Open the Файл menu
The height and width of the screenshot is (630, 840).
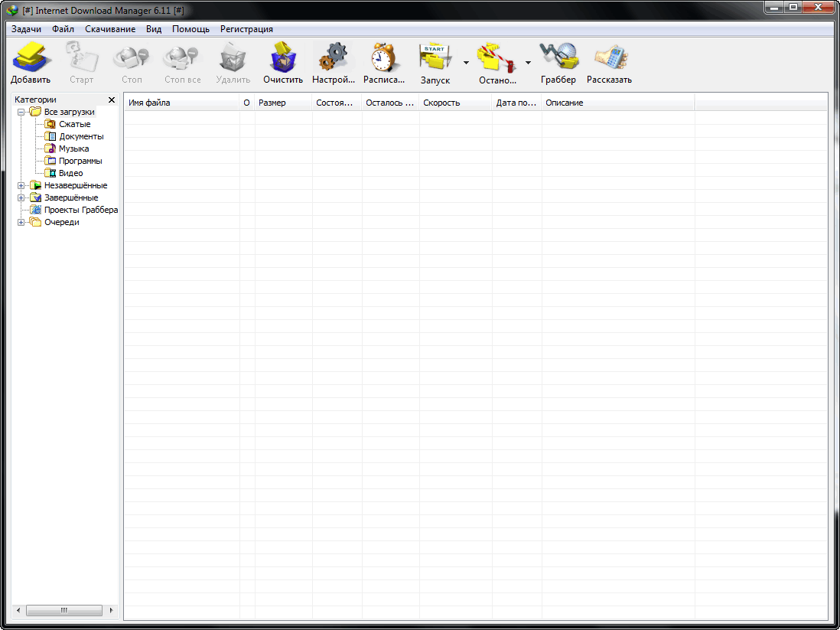coord(63,29)
